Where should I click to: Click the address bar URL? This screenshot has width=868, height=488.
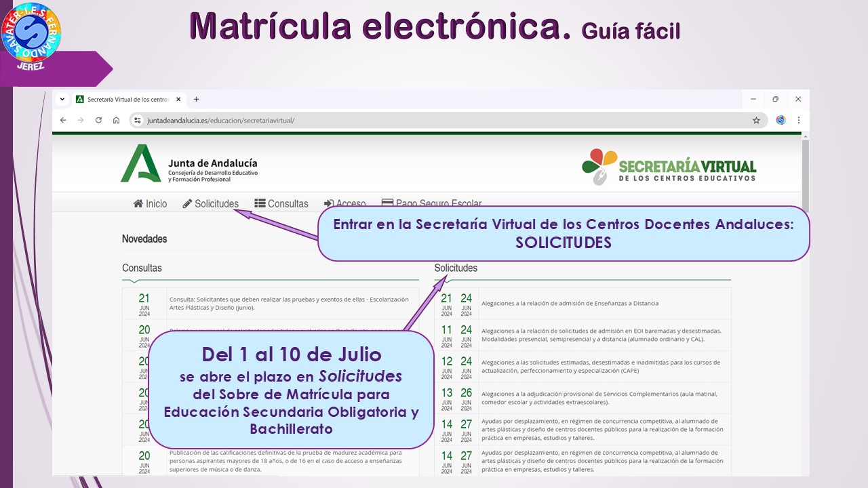click(221, 120)
